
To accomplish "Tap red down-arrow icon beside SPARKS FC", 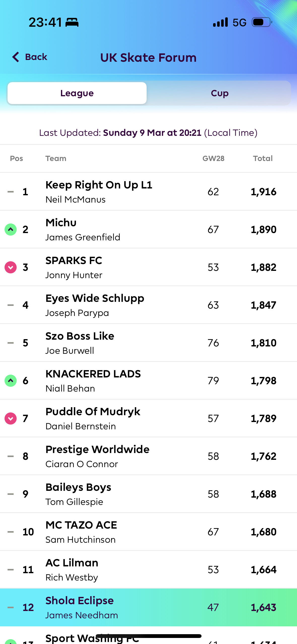I will (11, 267).
